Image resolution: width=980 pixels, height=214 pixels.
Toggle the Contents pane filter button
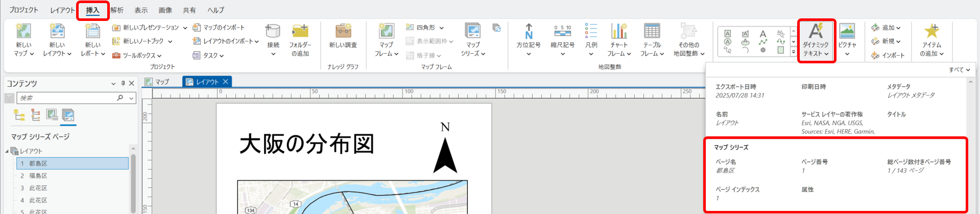[x=9, y=98]
